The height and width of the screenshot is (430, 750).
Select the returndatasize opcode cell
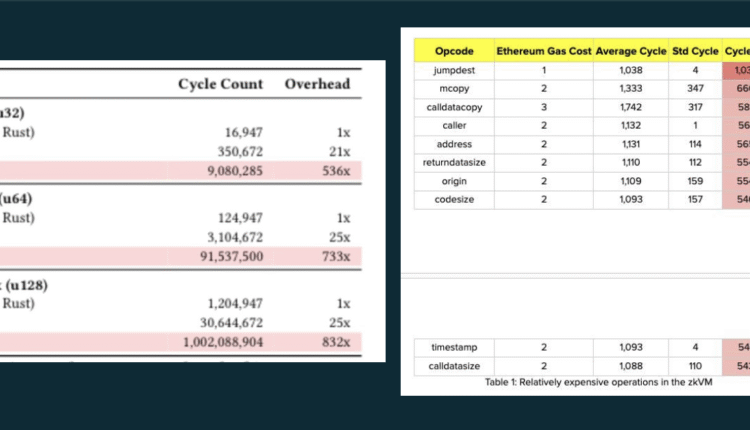454,162
